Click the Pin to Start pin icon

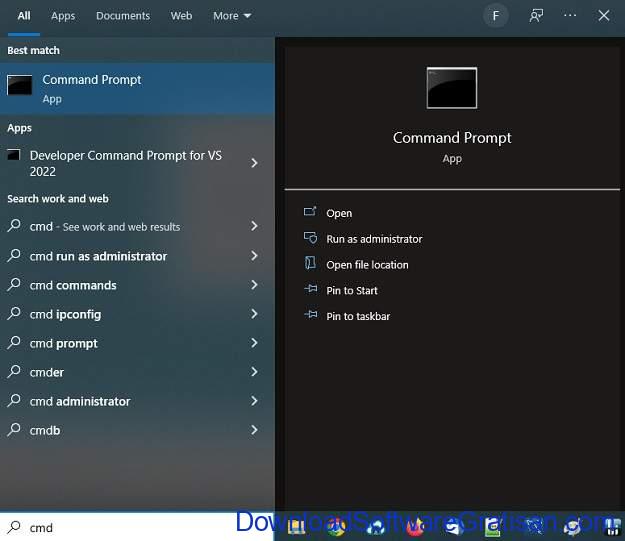click(x=311, y=289)
